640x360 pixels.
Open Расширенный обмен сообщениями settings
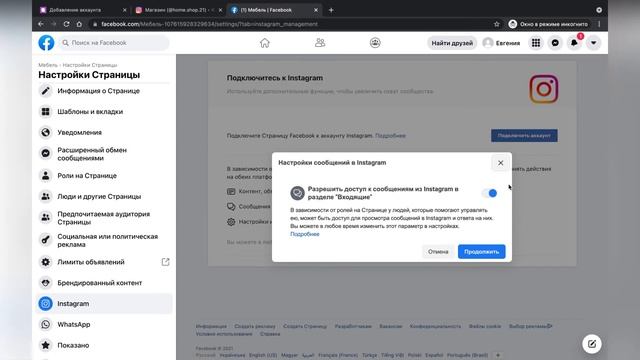click(104, 154)
